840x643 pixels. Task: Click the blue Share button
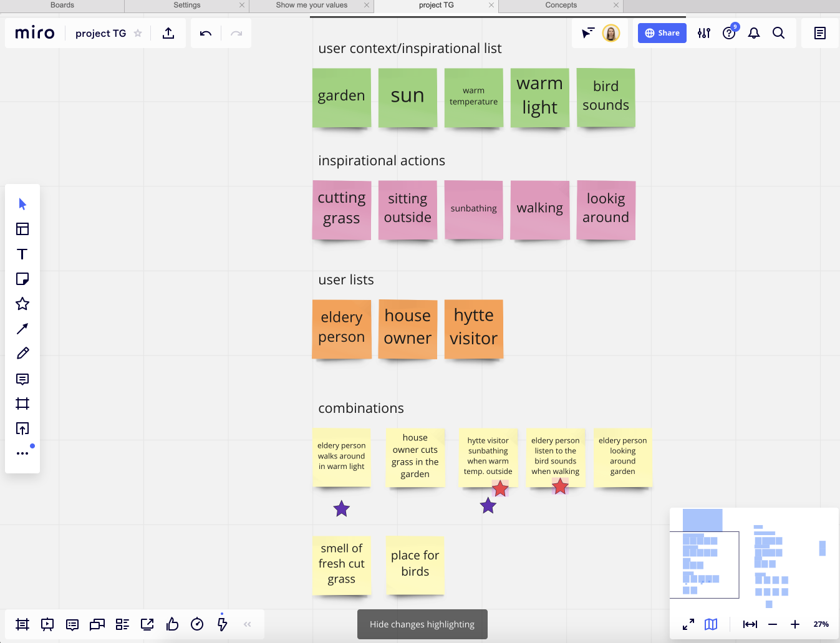coord(662,33)
